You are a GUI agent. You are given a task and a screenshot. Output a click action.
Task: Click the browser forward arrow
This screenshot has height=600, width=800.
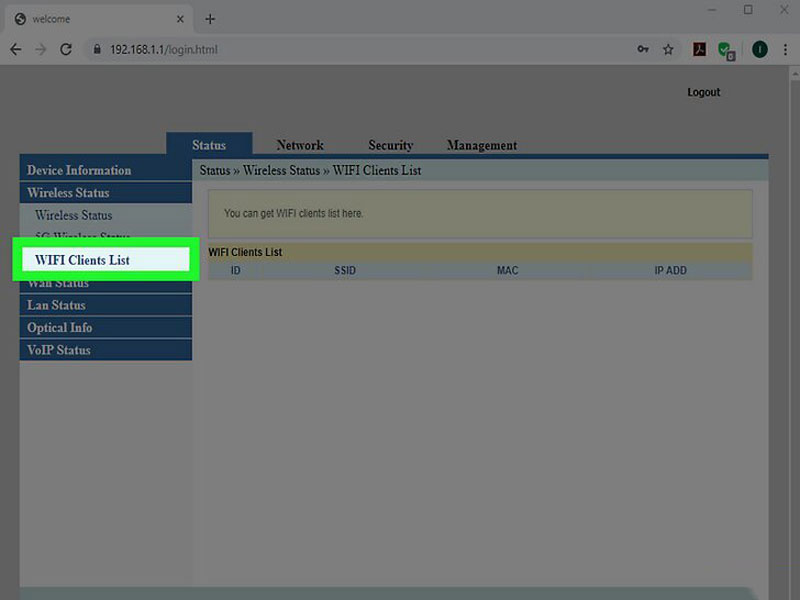pyautogui.click(x=41, y=49)
